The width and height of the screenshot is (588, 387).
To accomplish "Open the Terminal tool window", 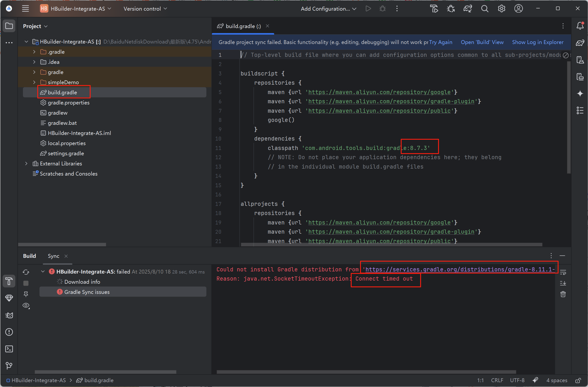I will point(9,349).
